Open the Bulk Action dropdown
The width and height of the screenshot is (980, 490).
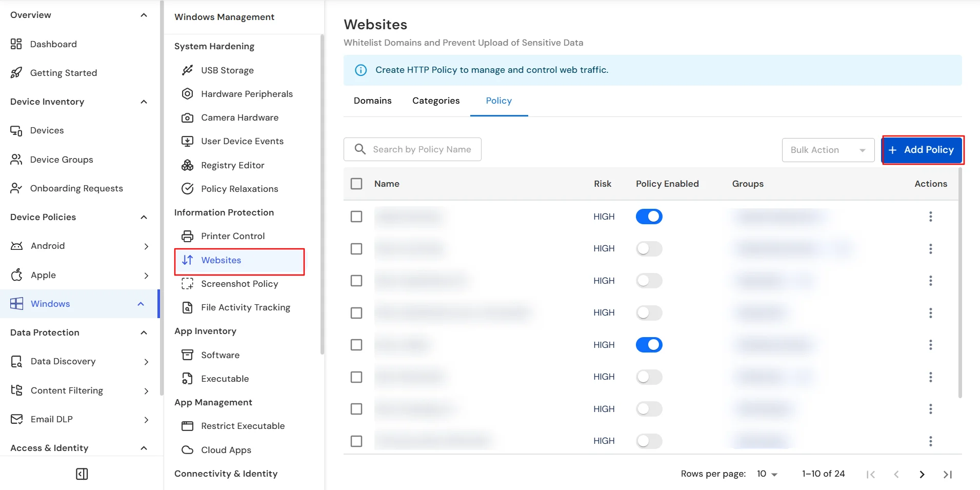[x=828, y=150]
